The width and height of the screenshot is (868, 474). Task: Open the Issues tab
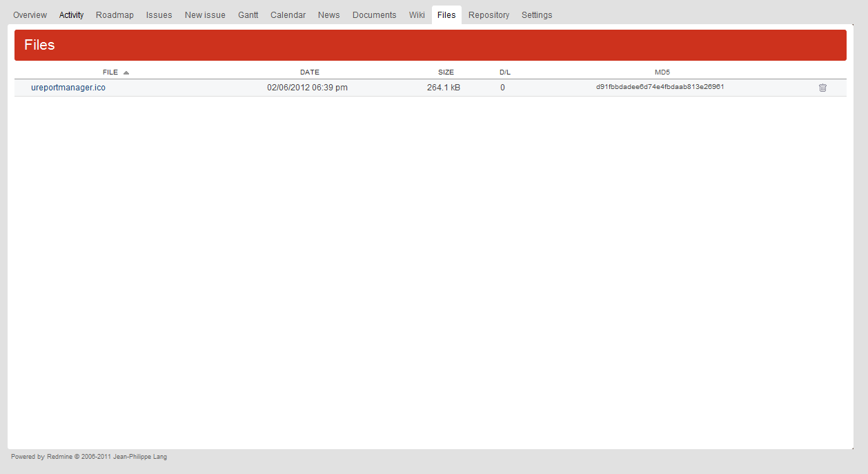tap(159, 15)
